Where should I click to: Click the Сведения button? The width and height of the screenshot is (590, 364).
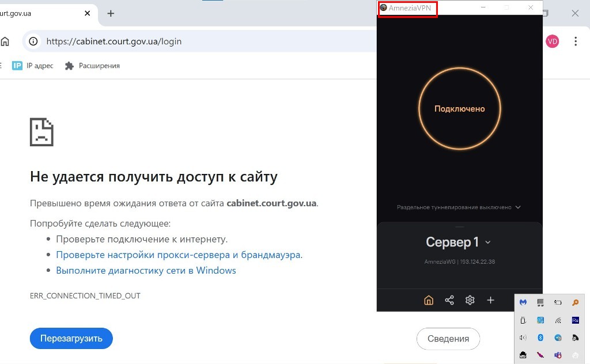(x=448, y=339)
